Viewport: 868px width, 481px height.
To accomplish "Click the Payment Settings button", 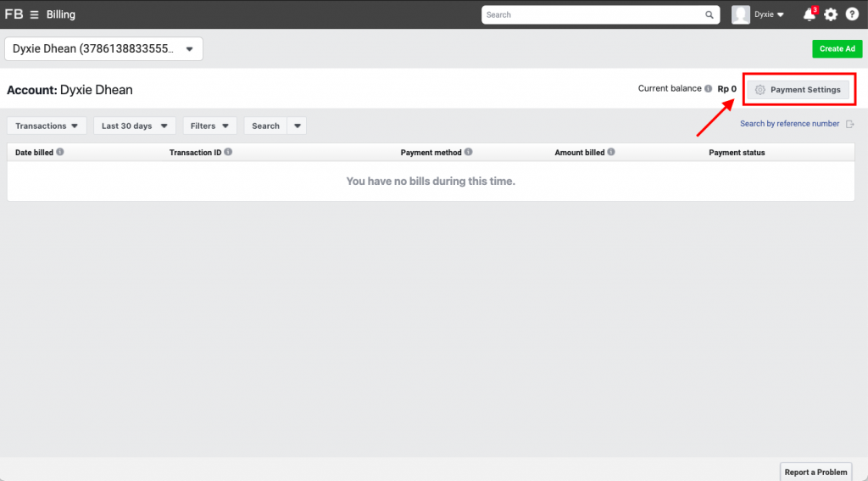I will pyautogui.click(x=798, y=90).
